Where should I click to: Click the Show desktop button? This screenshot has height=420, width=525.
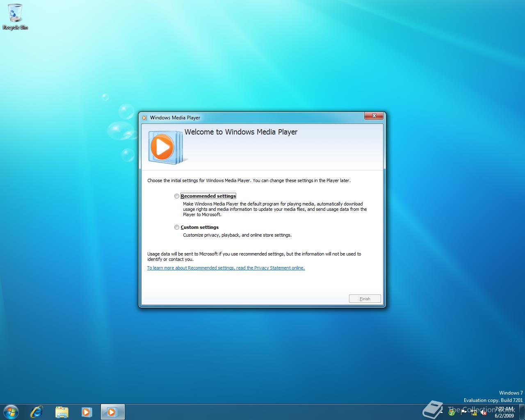[522, 412]
